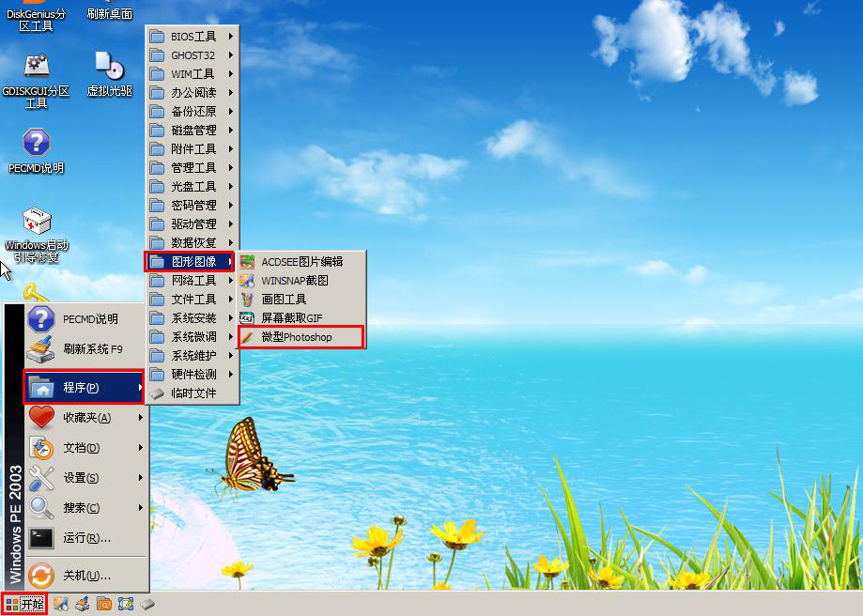The height and width of the screenshot is (616, 863).
Task: Click the wrench icon beside 设置(S)
Action: click(x=41, y=478)
